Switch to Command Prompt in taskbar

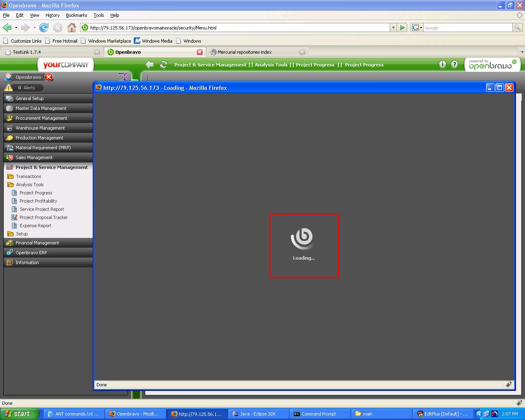[320, 414]
